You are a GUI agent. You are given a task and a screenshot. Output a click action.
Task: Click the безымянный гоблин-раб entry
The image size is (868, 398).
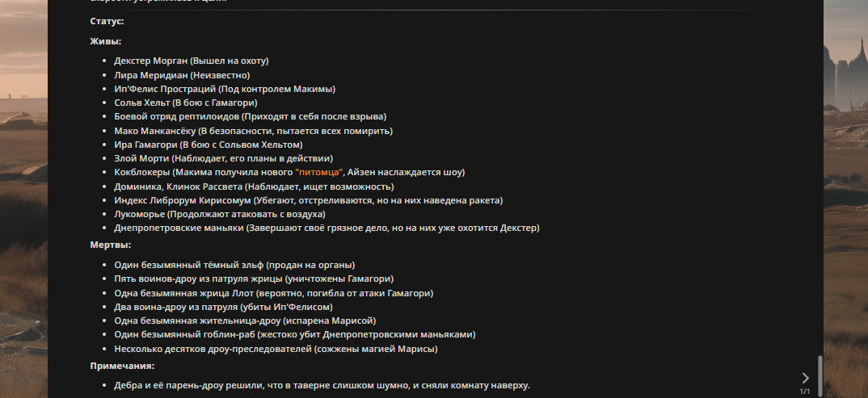click(294, 334)
